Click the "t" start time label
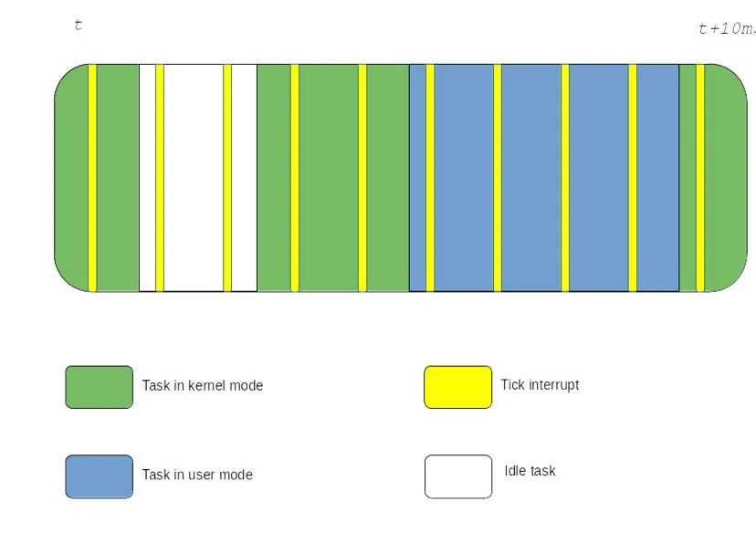This screenshot has height=533, width=756. [x=79, y=26]
